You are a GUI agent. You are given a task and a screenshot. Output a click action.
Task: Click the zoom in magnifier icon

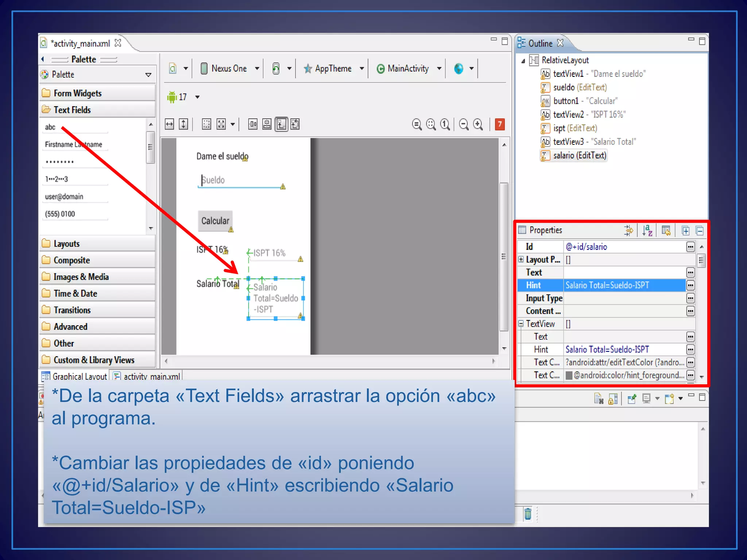[x=478, y=124]
